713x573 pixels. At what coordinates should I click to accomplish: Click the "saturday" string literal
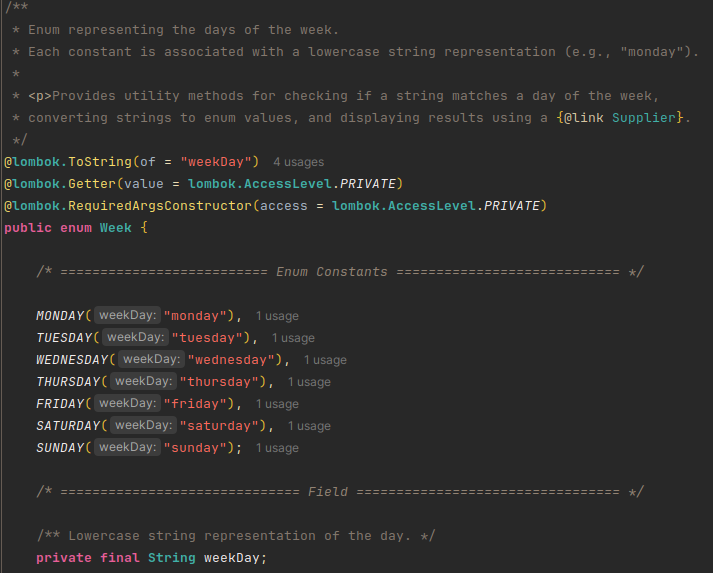tap(219, 426)
